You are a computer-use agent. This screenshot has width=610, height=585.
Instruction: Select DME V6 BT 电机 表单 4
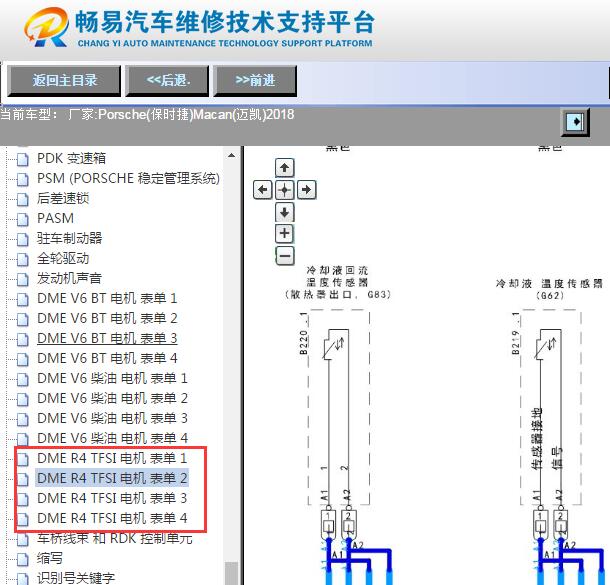click(107, 358)
